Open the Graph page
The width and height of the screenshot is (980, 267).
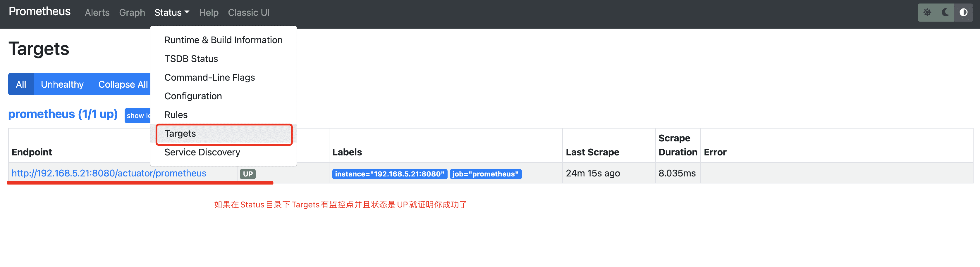pos(132,13)
